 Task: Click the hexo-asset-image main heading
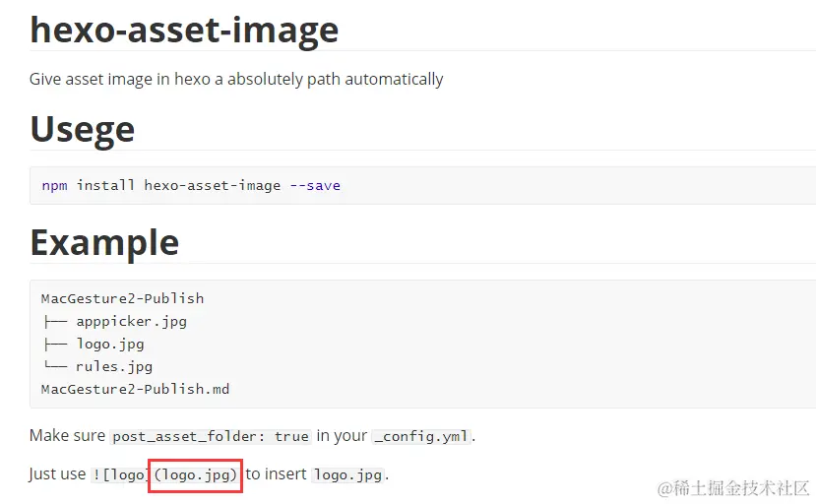coord(184,31)
